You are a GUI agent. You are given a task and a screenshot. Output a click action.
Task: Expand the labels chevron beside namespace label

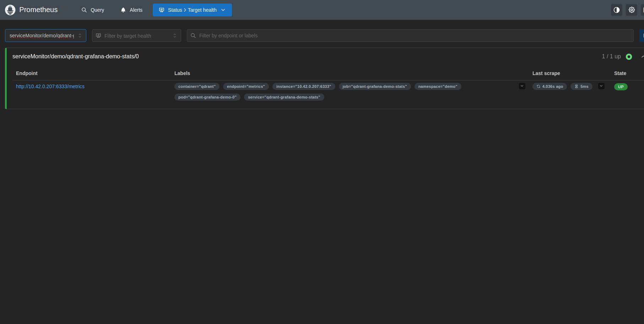(522, 86)
